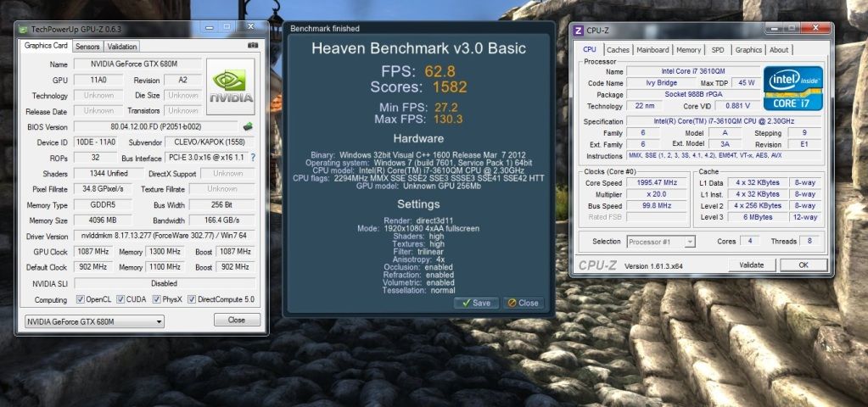The height and width of the screenshot is (407, 868).
Task: Switch to the Memory tab in CPU-Z
Action: tap(689, 50)
